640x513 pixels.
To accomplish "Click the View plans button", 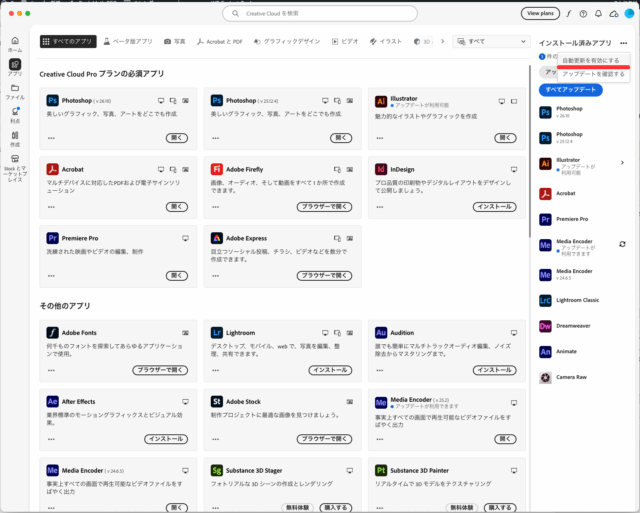I will click(x=540, y=14).
